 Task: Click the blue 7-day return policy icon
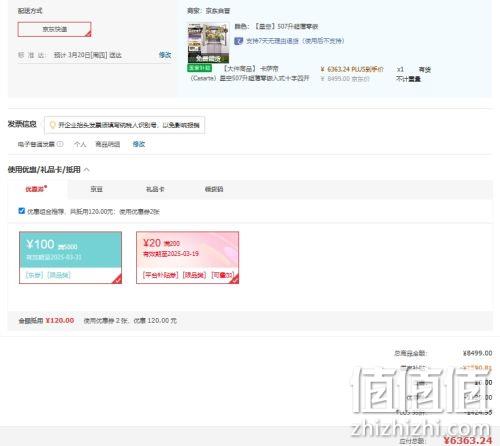[238, 41]
